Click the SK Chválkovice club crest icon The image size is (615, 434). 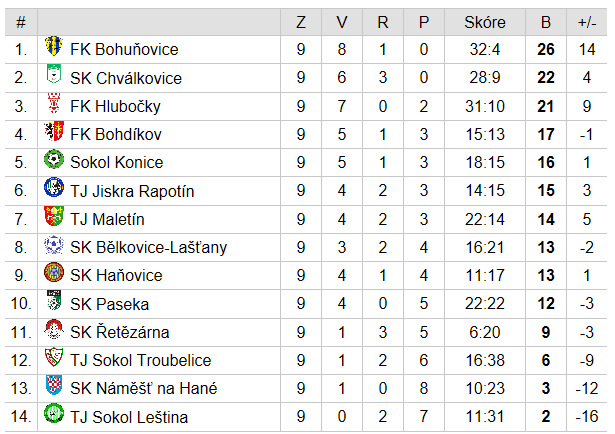54,74
